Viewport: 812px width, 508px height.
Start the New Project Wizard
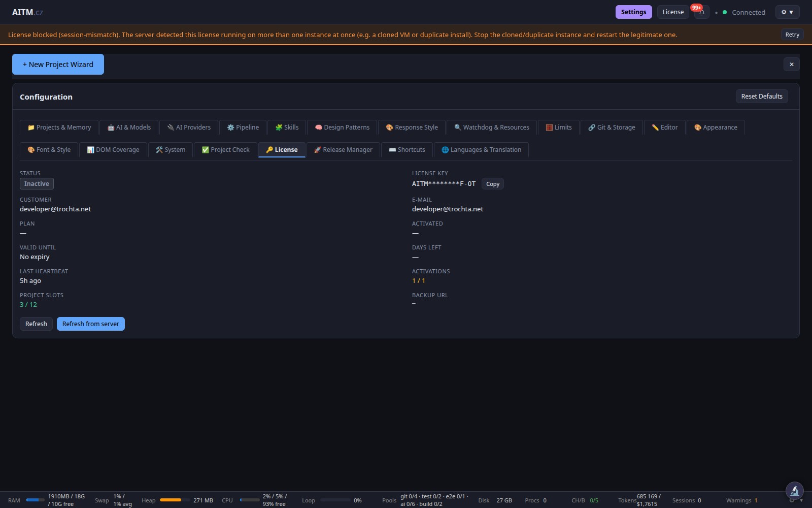click(58, 65)
